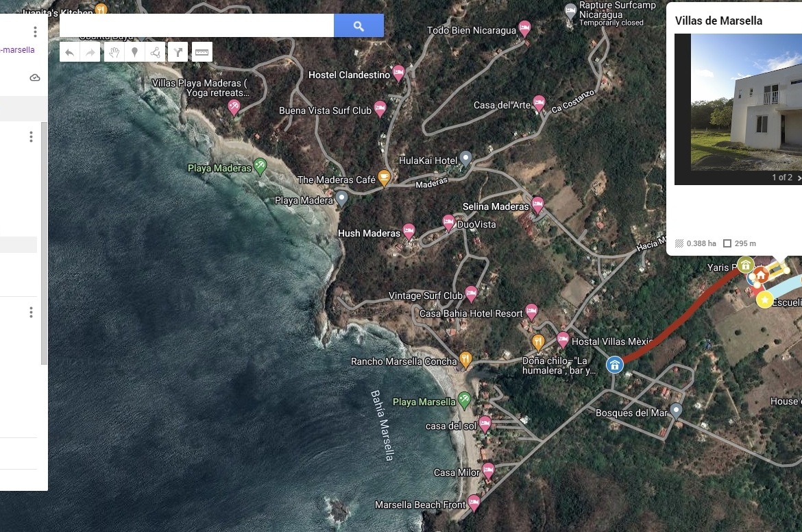Click Rancho Marsella Concha restaurant pin
This screenshot has height=532, width=802.
click(465, 360)
